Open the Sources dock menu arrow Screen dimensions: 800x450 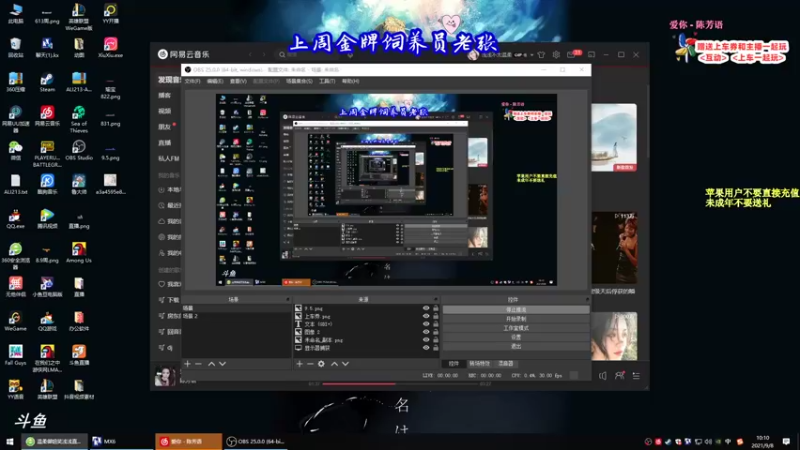pyautogui.click(x=436, y=299)
